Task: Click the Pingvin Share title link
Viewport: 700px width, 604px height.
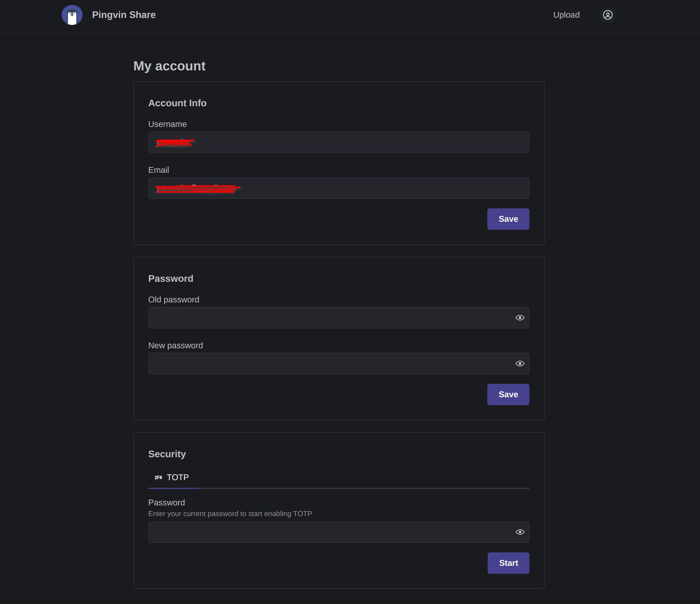Action: click(x=124, y=15)
